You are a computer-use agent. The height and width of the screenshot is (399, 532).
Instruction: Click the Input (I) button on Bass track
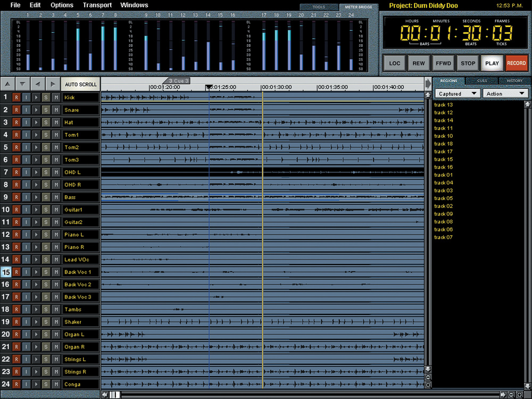point(26,197)
